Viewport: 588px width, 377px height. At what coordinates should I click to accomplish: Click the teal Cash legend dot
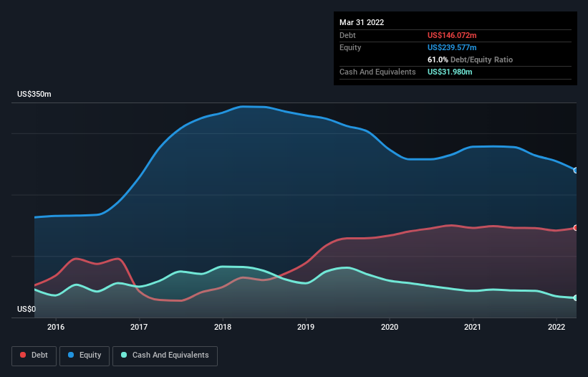[x=124, y=355]
